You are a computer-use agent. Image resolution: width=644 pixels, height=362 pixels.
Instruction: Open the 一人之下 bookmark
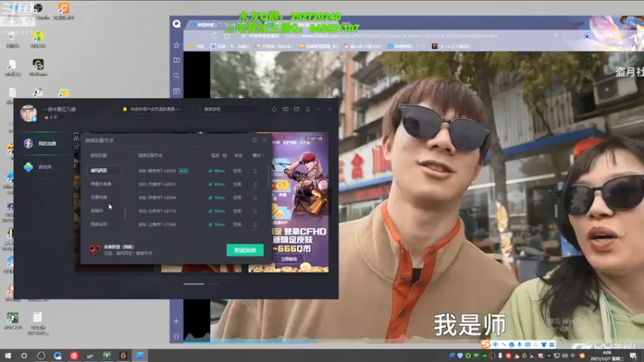451,47
